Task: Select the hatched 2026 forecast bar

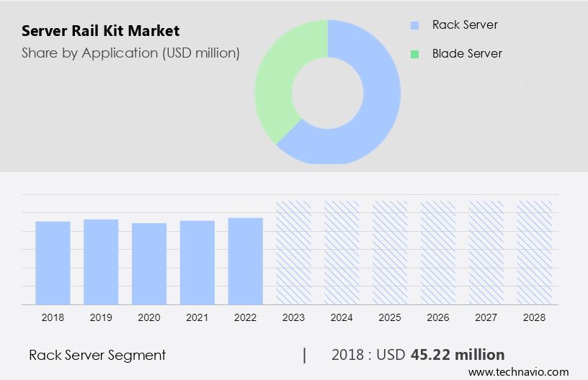Action: coord(438,252)
